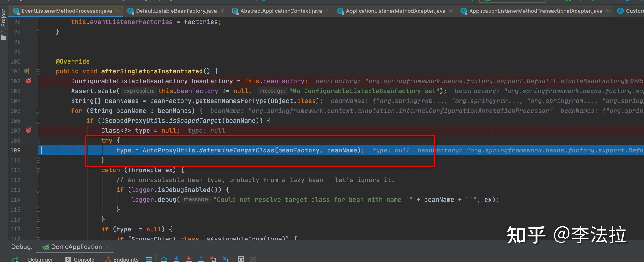Collapse the afterSingletonsInstantiated method at line 101
The width and height of the screenshot is (644, 262).
pos(38,72)
